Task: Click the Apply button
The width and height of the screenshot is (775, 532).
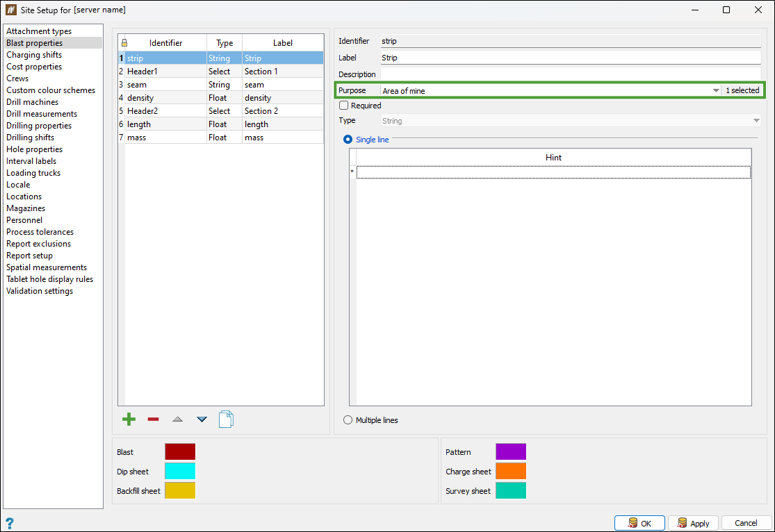Action: (694, 523)
